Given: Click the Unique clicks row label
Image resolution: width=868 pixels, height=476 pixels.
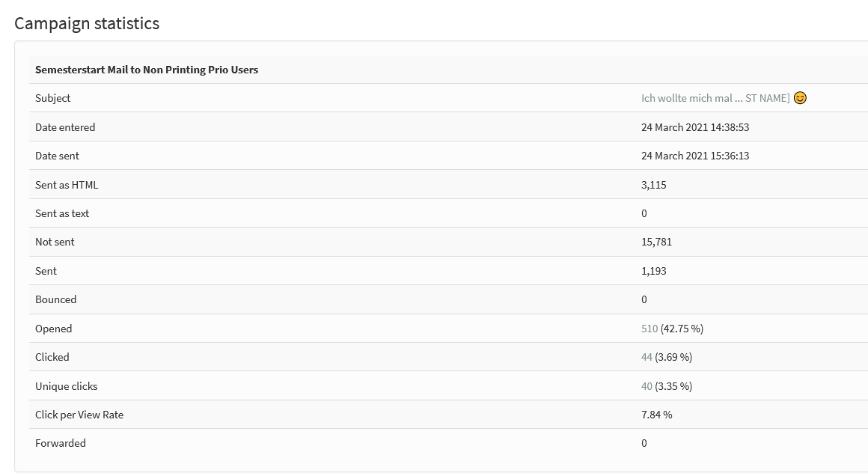Looking at the screenshot, I should pos(67,386).
